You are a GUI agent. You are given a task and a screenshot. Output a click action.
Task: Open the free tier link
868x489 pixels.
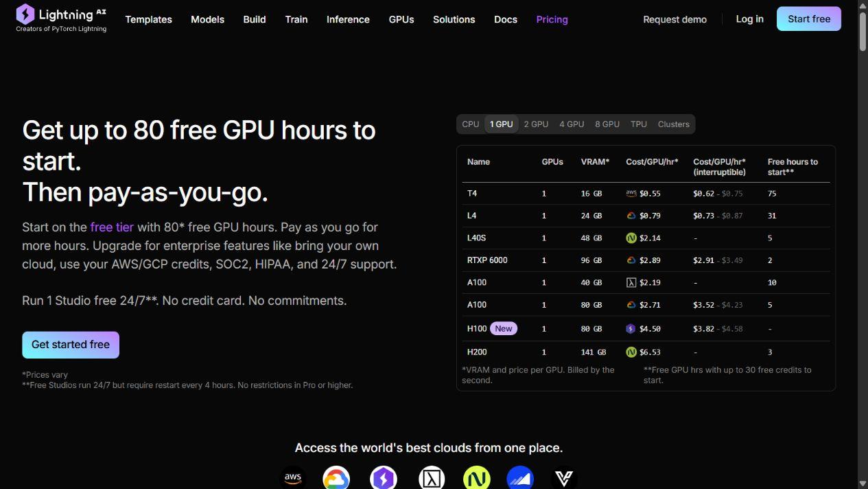point(112,227)
